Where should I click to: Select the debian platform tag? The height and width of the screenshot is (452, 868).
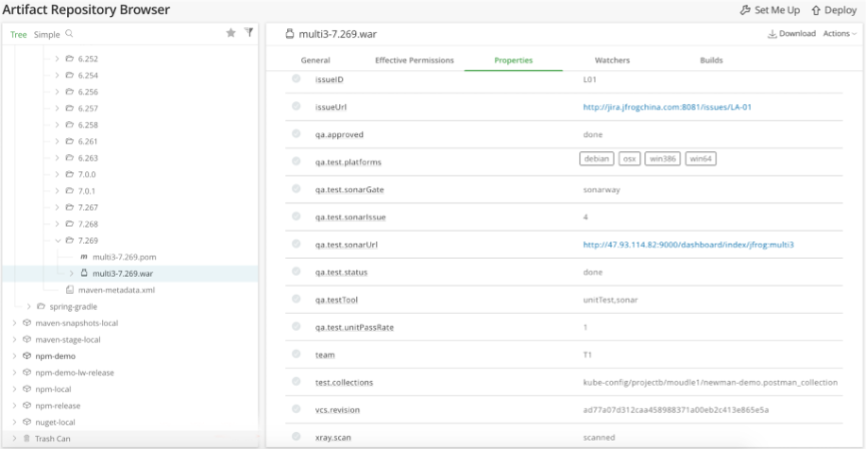(x=596, y=159)
